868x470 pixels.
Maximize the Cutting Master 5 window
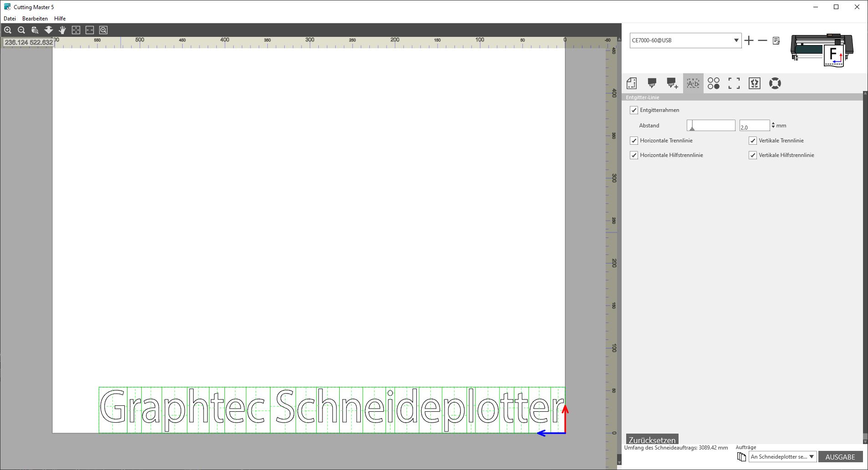836,7
